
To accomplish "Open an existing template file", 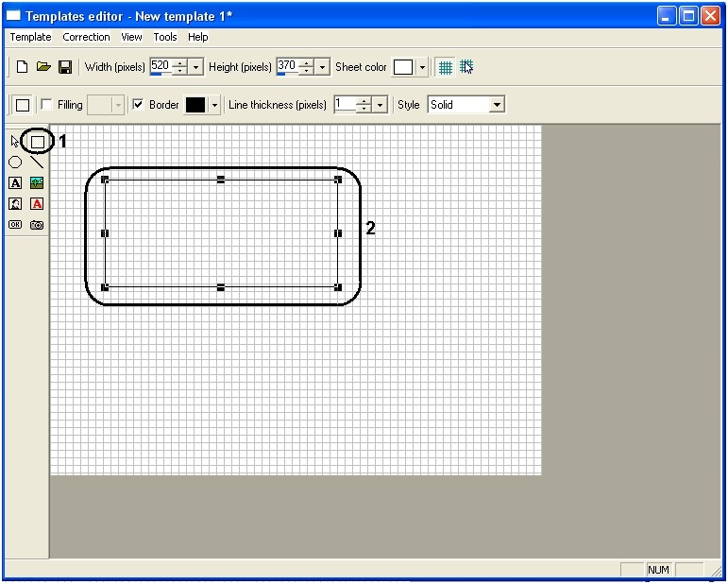I will click(x=43, y=67).
